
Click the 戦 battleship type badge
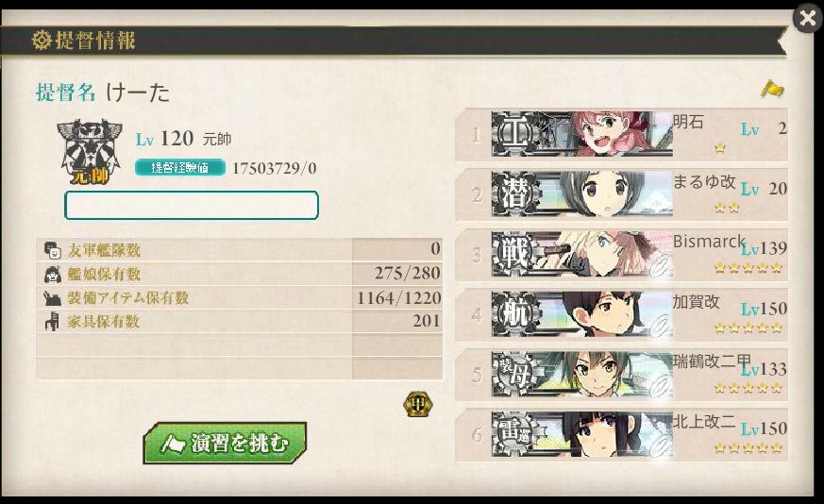[x=514, y=254]
